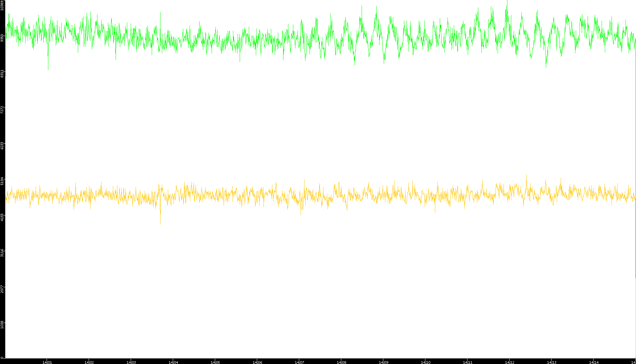The image size is (636, 364).
Task: Click the 2077 y-axis value
Action: [x=2, y=289]
